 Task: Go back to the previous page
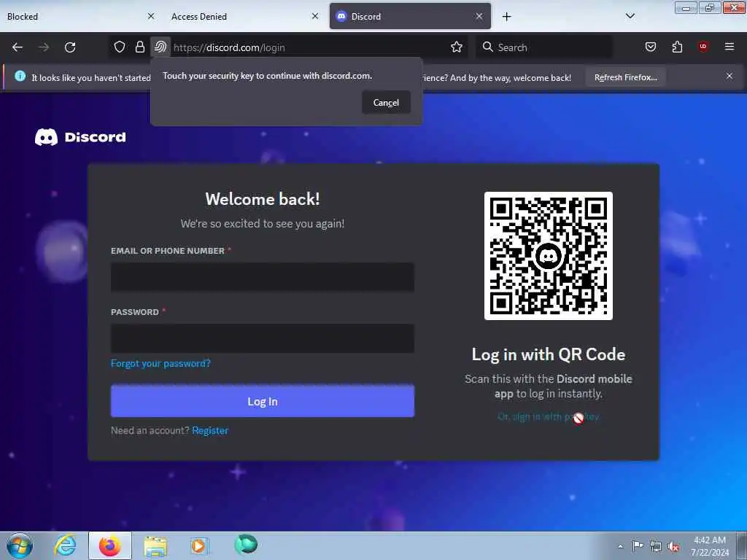click(18, 47)
